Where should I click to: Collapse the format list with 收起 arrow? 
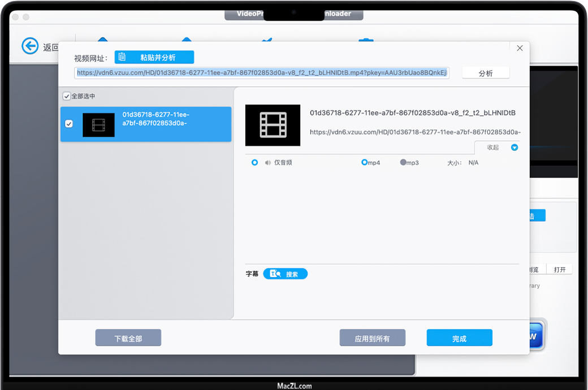click(514, 148)
